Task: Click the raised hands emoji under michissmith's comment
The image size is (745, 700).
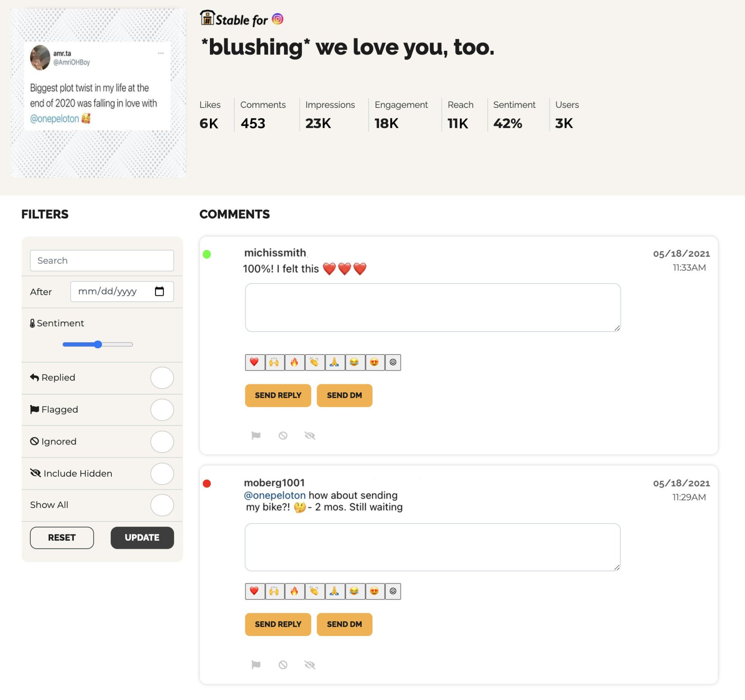Action: tap(274, 362)
